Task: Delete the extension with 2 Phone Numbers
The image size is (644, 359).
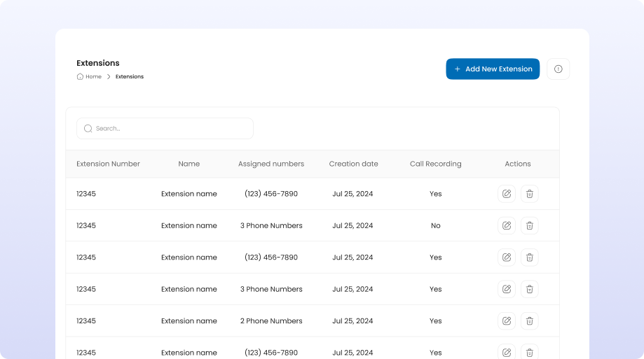Action: click(x=530, y=321)
